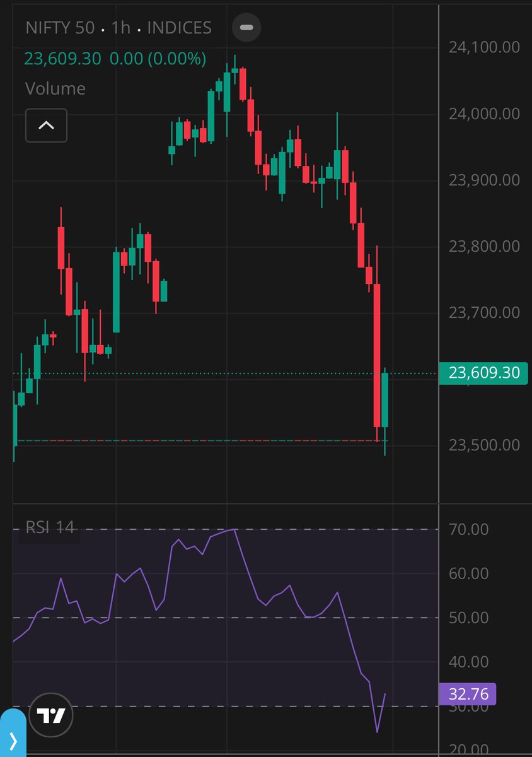Collapse the indicator legend with the up chevron
This screenshot has width=532, height=757.
point(46,126)
